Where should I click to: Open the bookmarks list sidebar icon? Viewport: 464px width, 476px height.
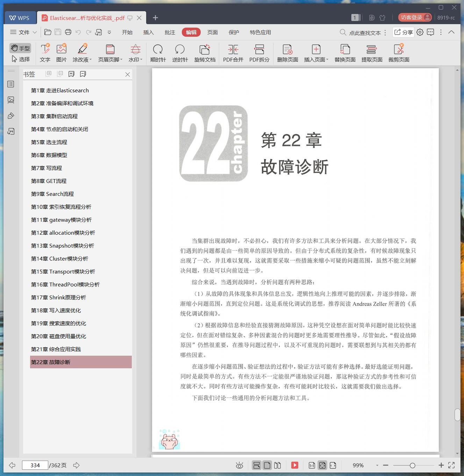click(x=11, y=84)
